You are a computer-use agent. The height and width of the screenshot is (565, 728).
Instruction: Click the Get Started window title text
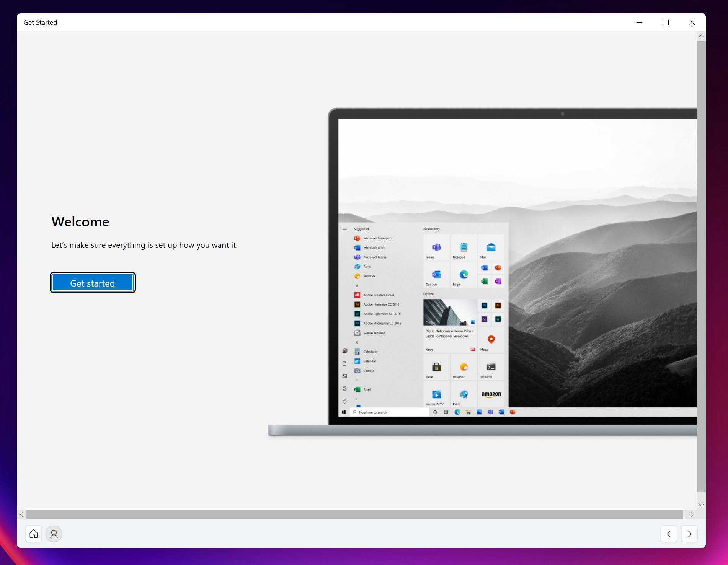(x=41, y=23)
